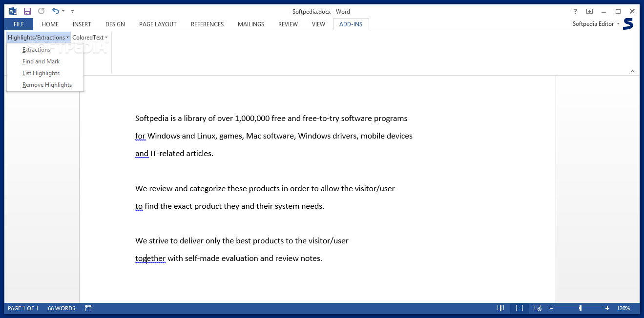The width and height of the screenshot is (644, 318).
Task: Click PAGE 1 OF 1 status indicator
Action: pos(23,308)
